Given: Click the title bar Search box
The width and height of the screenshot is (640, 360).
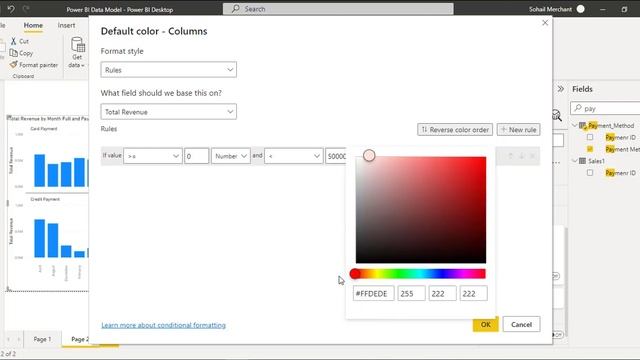Looking at the screenshot, I should click(x=338, y=9).
